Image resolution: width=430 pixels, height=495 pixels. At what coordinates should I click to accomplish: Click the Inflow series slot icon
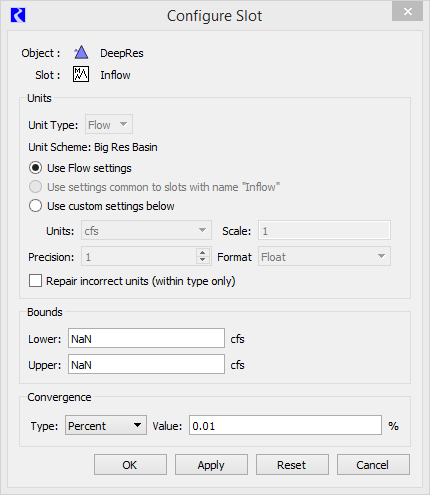click(x=81, y=74)
